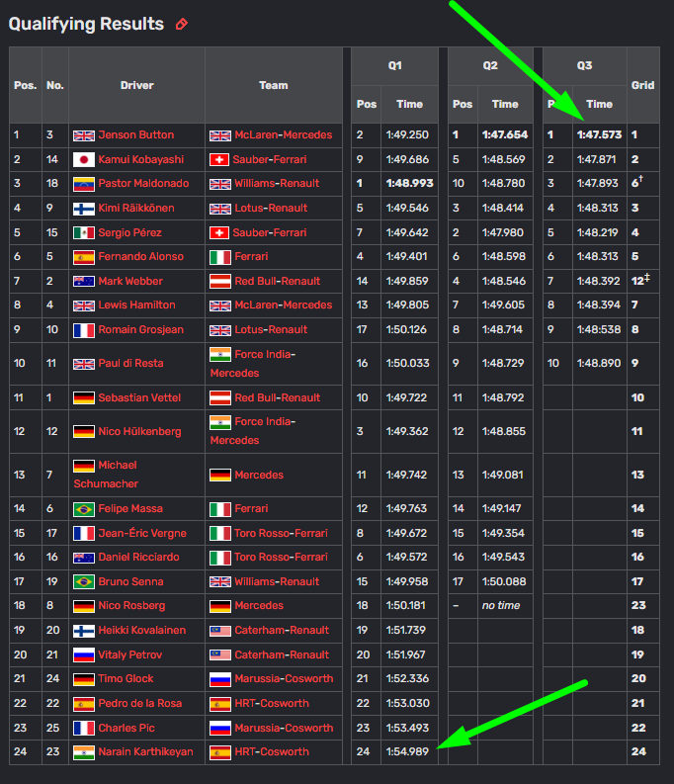
Task: Click the Venezuela flag next to Pastor Maldonado
Action: pyautogui.click(x=83, y=184)
